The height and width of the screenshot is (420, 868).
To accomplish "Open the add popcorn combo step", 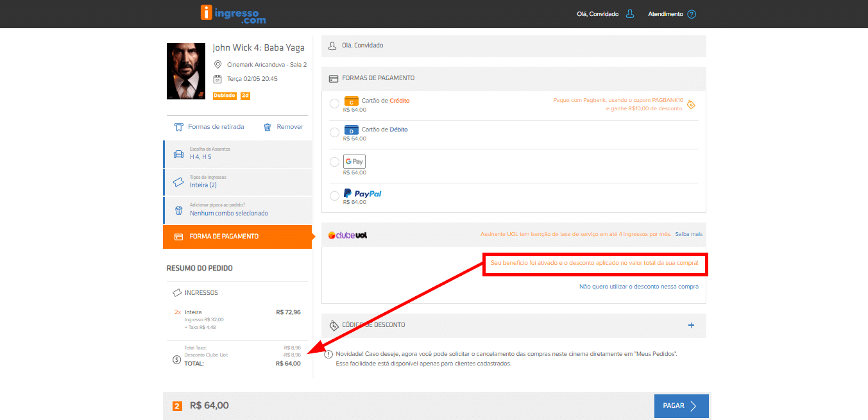I will tap(237, 210).
